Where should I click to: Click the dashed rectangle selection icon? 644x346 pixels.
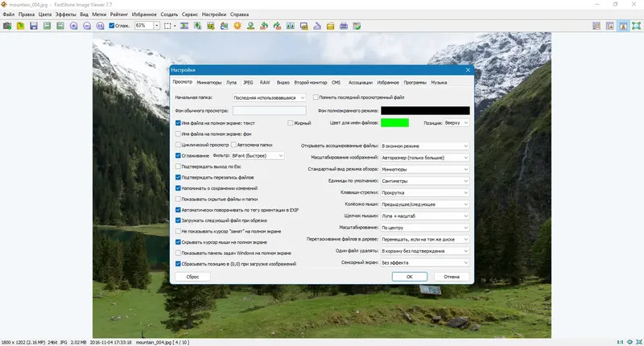pyautogui.click(x=167, y=26)
